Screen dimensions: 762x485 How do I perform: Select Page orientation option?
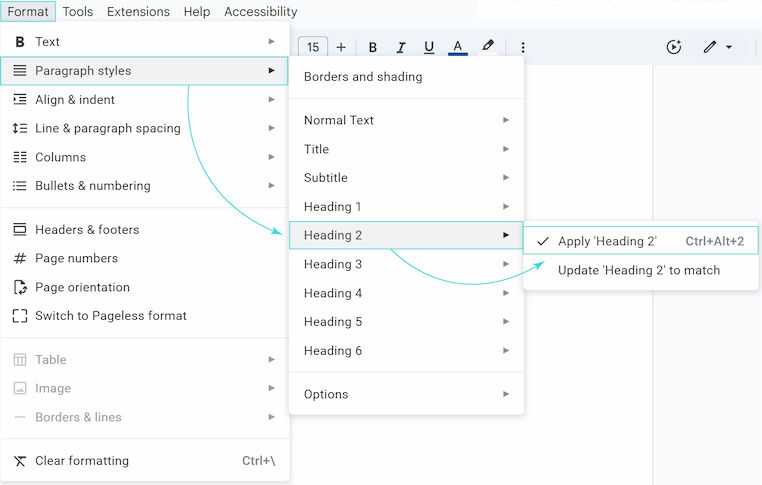pos(145,287)
